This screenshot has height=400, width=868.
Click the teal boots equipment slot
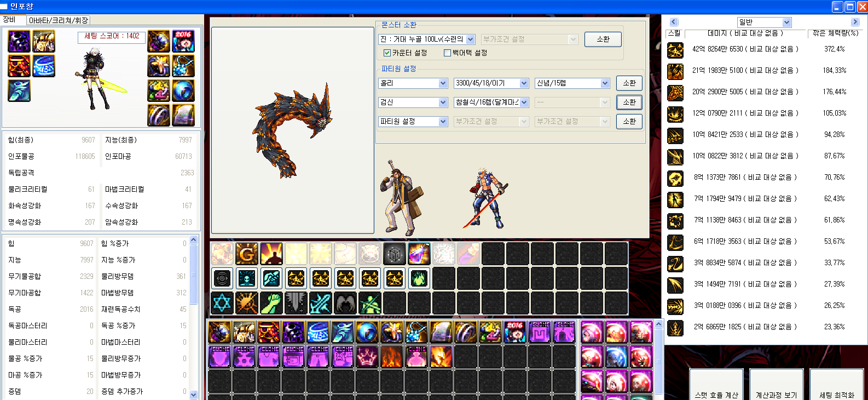coord(19,91)
